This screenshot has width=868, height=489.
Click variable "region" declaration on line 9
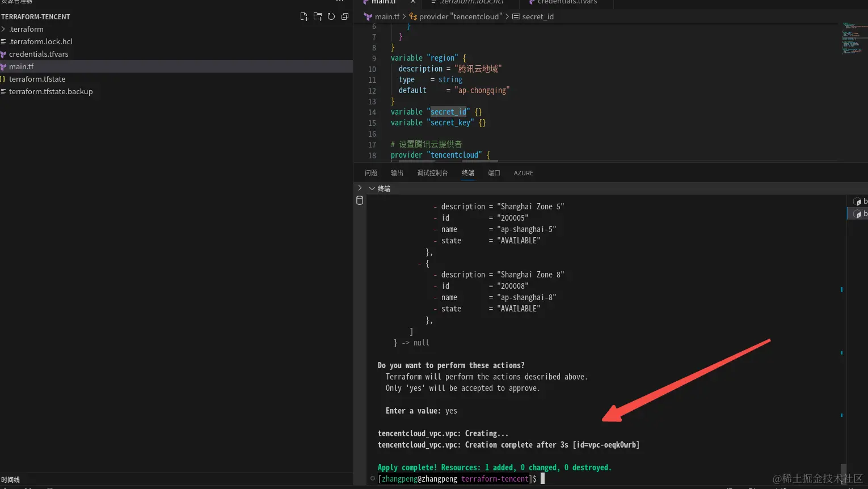pyautogui.click(x=428, y=58)
